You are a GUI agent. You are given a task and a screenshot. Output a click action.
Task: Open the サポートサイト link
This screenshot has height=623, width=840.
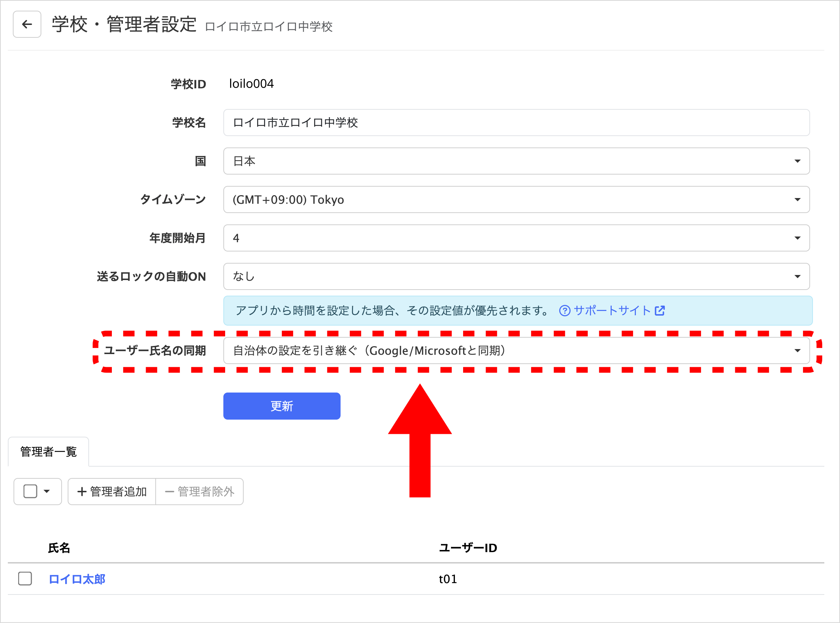(x=612, y=311)
